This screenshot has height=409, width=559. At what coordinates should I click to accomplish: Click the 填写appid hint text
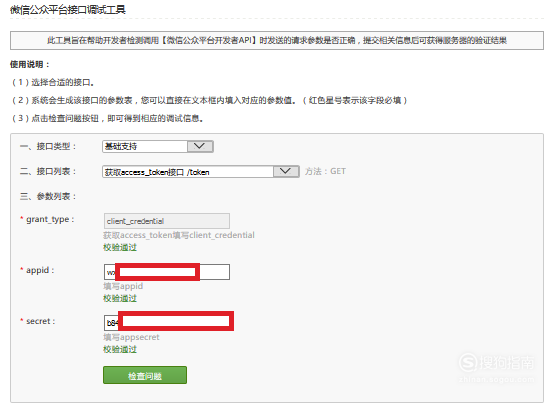[123, 286]
